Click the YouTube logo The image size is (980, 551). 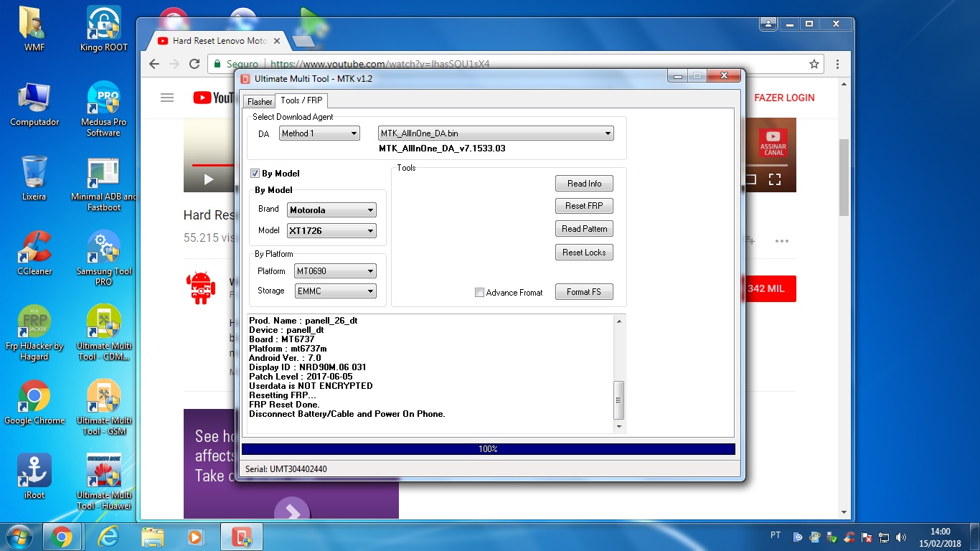pos(214,98)
